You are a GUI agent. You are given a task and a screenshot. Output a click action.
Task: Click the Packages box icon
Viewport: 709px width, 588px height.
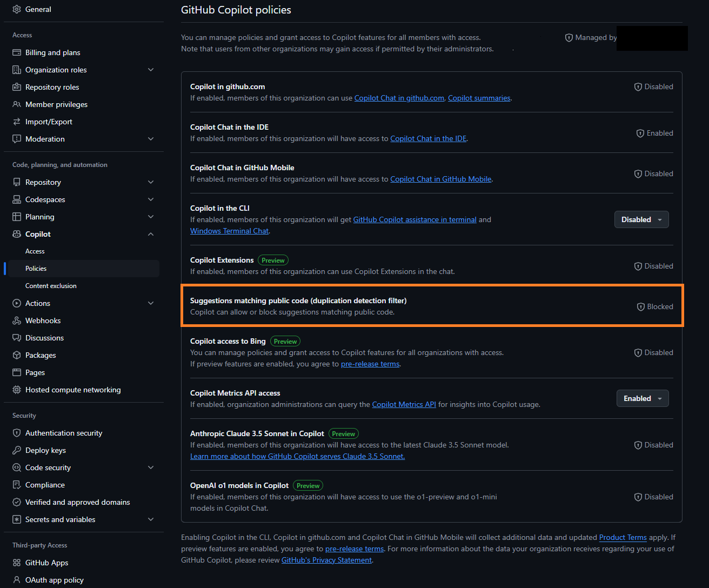[17, 355]
